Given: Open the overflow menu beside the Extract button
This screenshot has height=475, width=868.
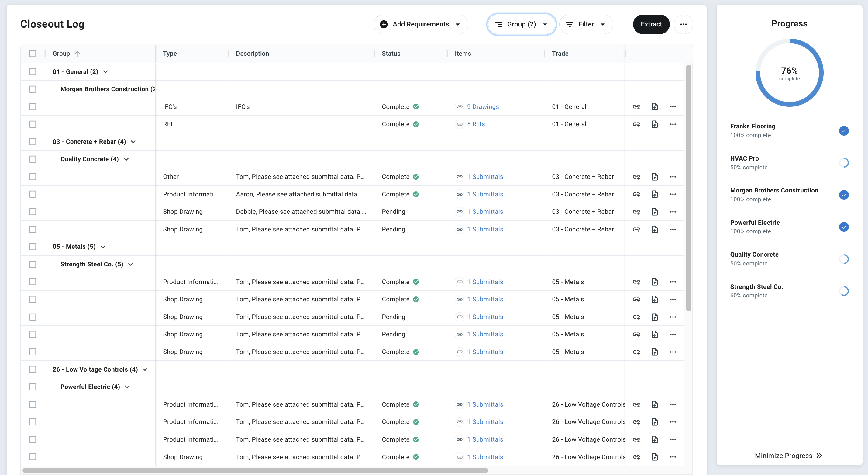Looking at the screenshot, I should [684, 24].
